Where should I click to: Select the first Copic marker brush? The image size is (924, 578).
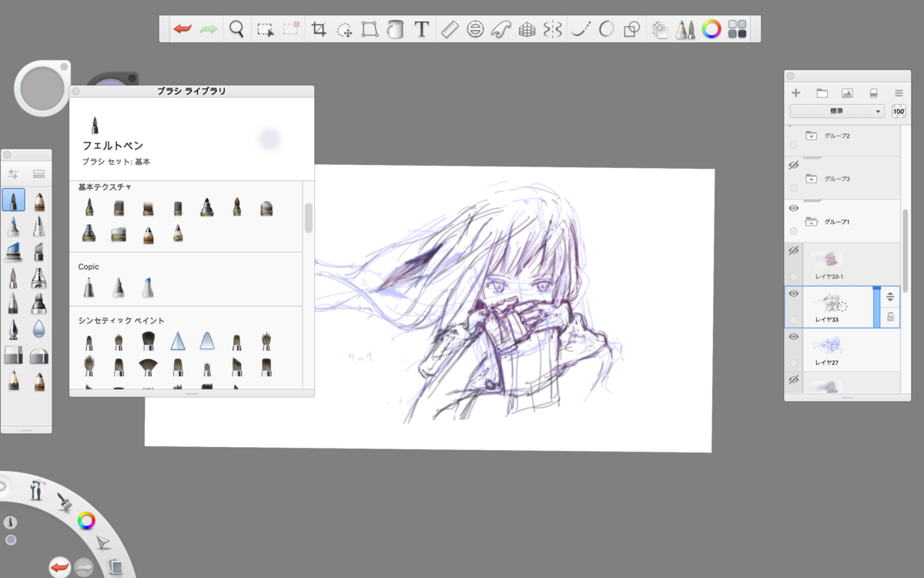89,287
